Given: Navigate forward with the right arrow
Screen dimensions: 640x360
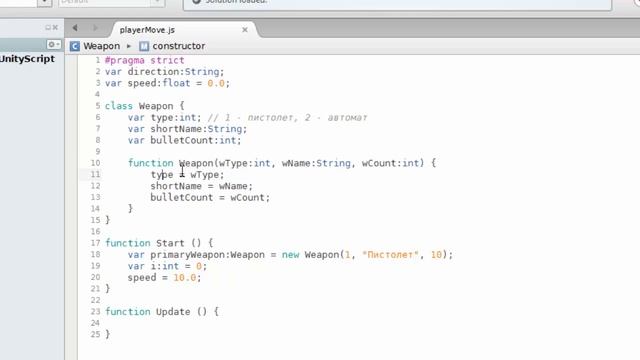Looking at the screenshot, I should coord(95,28).
